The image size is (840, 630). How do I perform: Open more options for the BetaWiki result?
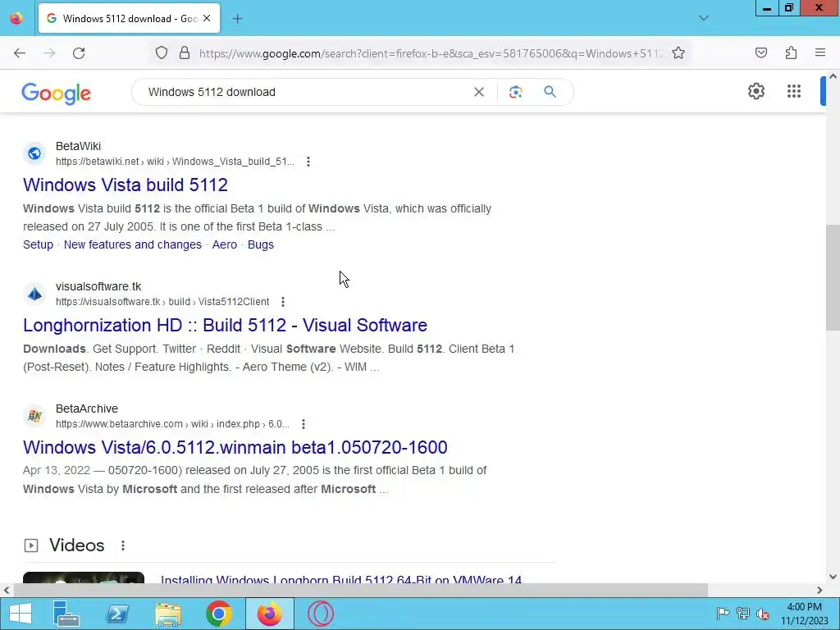[308, 162]
